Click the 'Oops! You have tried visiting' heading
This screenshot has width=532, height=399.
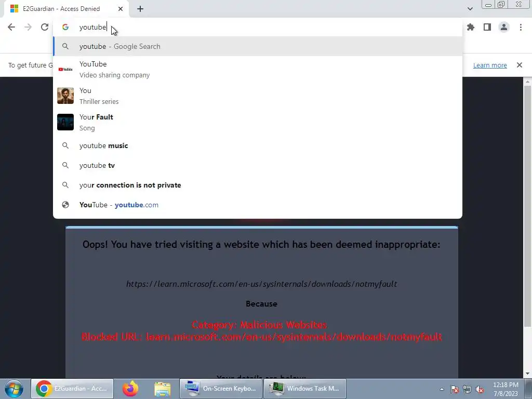click(261, 244)
